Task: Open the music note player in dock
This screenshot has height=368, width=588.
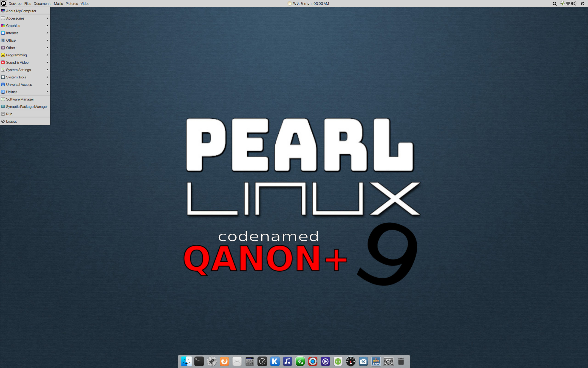Action: pos(287,361)
